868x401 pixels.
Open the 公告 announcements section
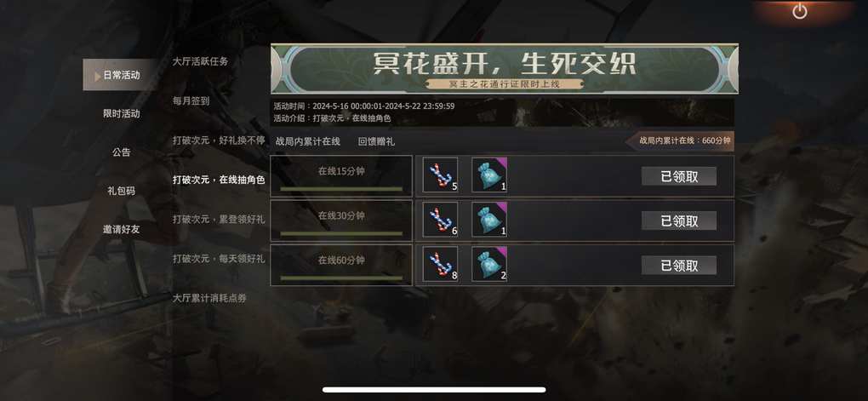(x=121, y=152)
